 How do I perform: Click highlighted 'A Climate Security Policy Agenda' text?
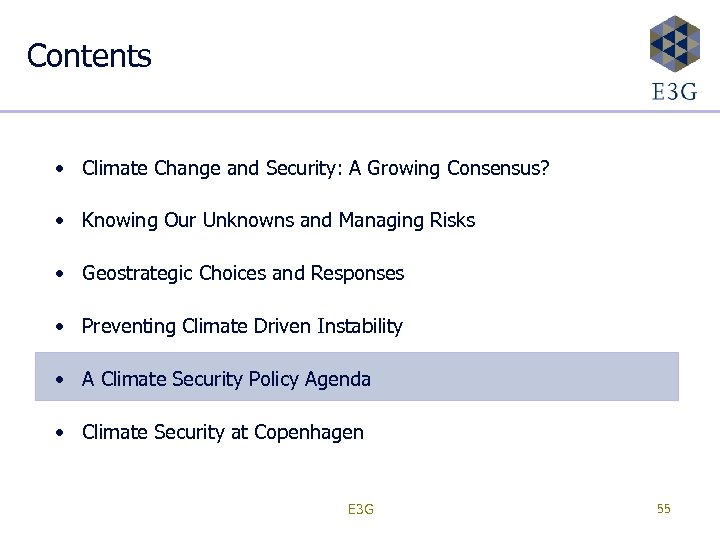pos(226,379)
